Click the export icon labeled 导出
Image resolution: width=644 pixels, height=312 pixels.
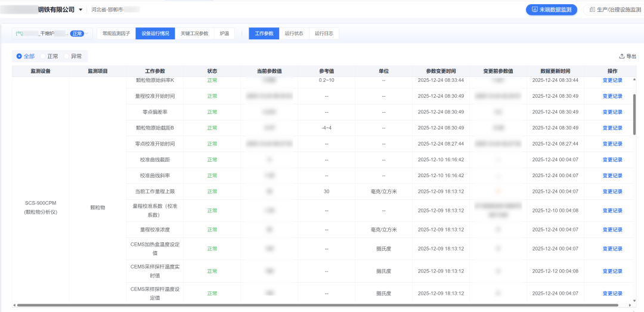[x=622, y=56]
